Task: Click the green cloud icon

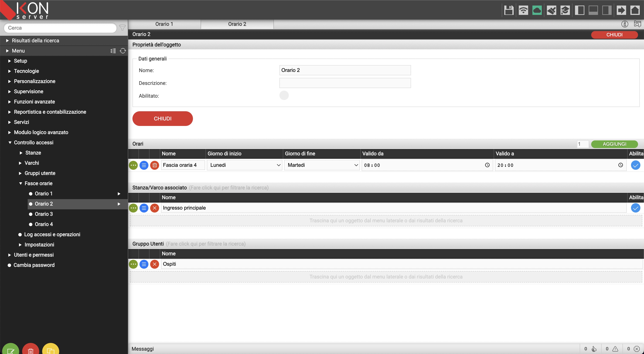Action: [537, 10]
